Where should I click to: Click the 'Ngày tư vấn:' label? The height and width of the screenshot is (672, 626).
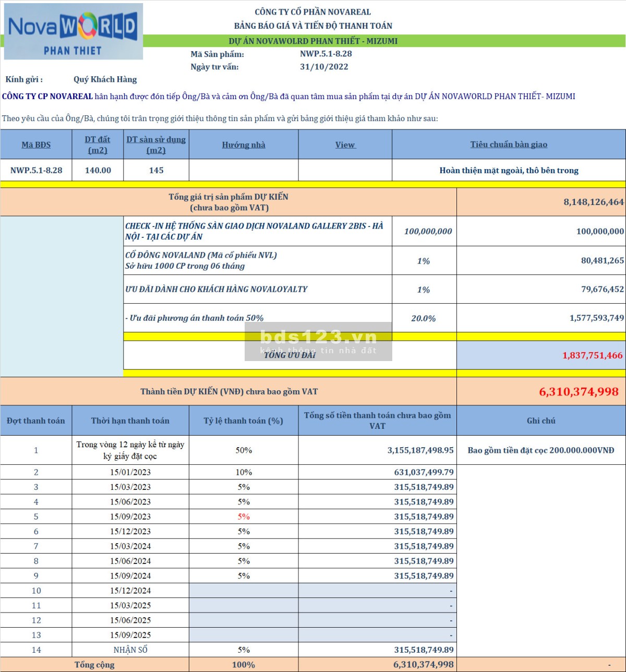214,67
